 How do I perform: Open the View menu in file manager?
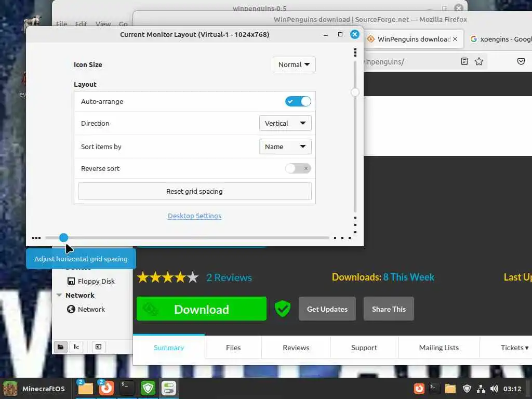pos(103,24)
